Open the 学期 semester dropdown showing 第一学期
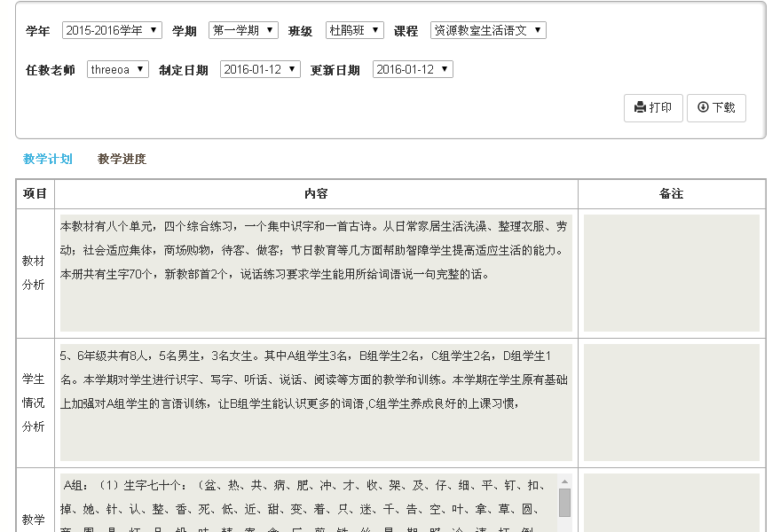Screen dimensions: 780x532 click(x=244, y=29)
